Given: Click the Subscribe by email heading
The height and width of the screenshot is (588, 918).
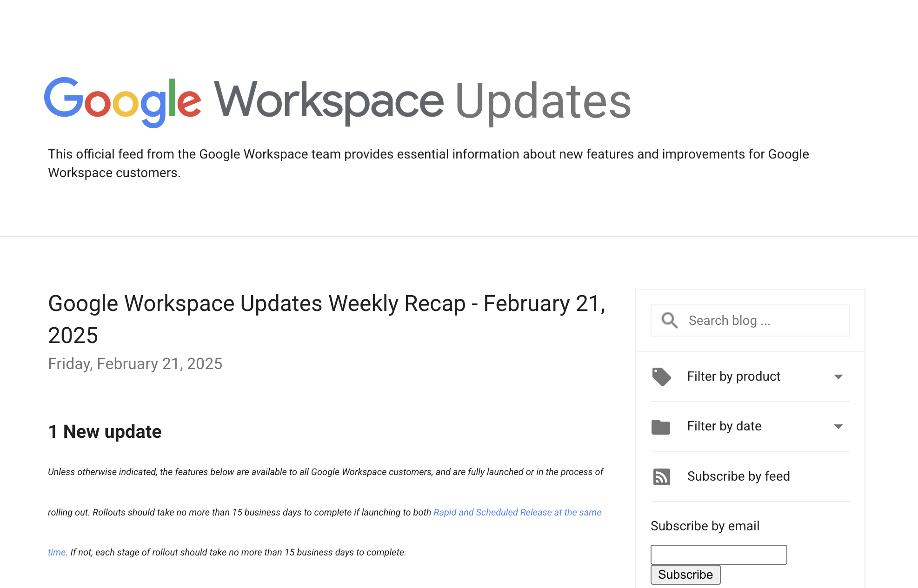Looking at the screenshot, I should 705,526.
